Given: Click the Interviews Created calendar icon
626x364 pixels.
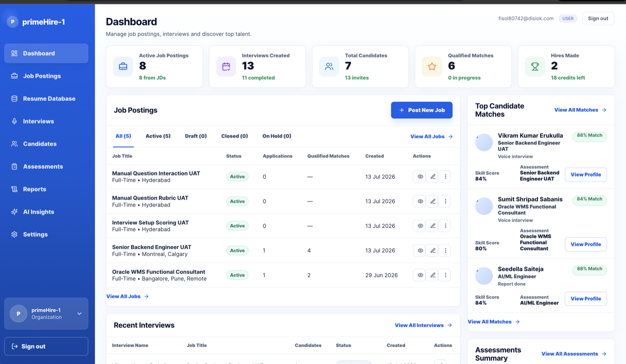Looking at the screenshot, I should click(226, 66).
